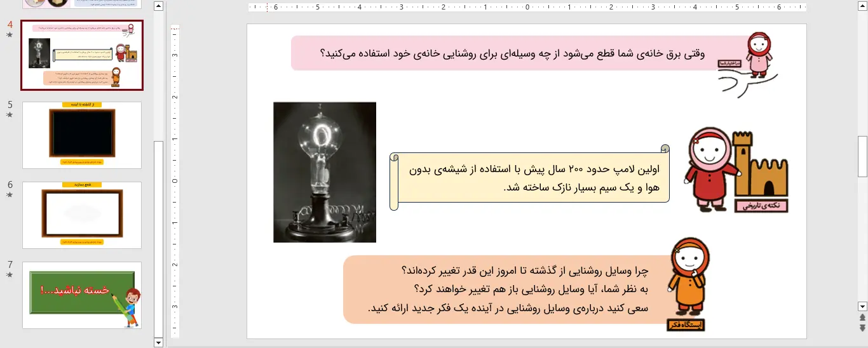Viewport: 868px width, 348px height.
Task: Click the main vertical scrollbar thumb
Action: point(862,156)
